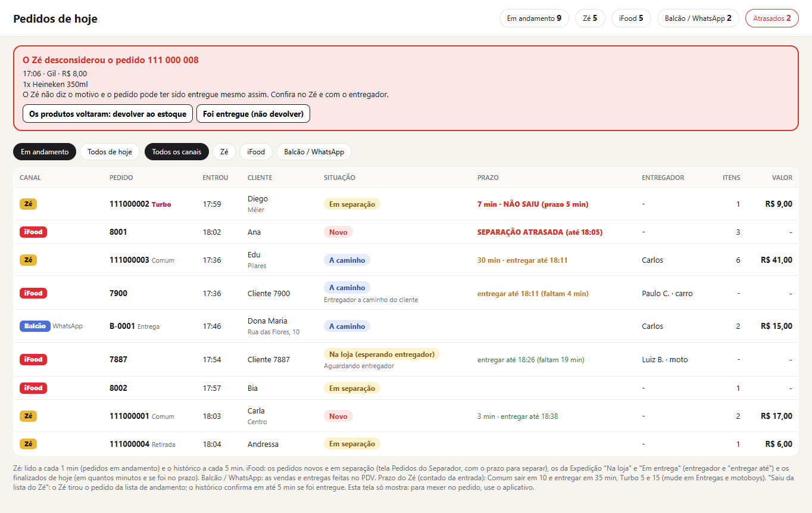Viewport: 812px width, 513px height.
Task: Click the 'ENTREGADOR' column header
Action: click(663, 178)
